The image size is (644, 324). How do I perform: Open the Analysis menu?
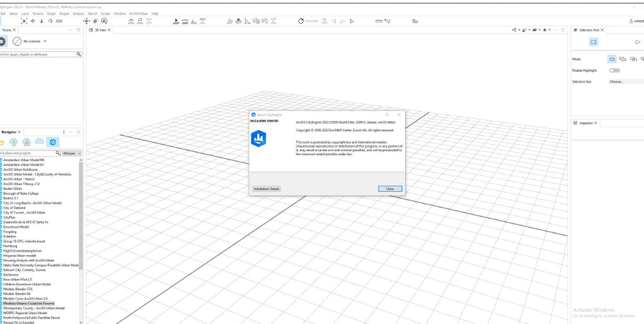(x=79, y=13)
